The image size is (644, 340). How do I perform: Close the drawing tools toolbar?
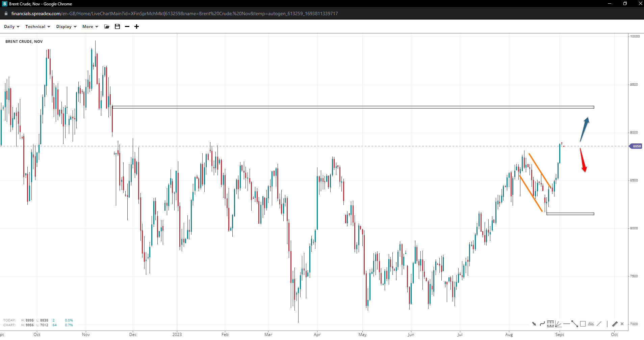[622, 324]
